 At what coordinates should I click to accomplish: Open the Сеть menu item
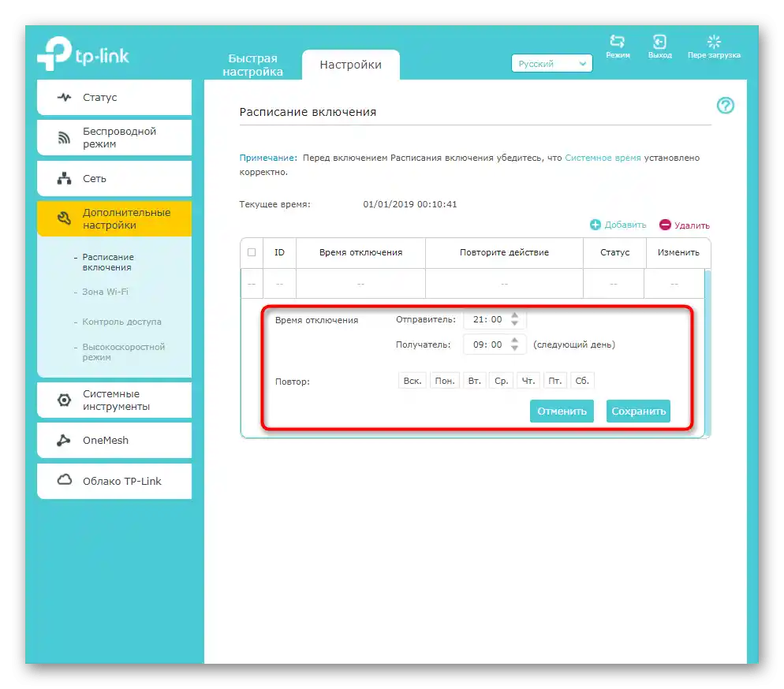pyautogui.click(x=114, y=178)
